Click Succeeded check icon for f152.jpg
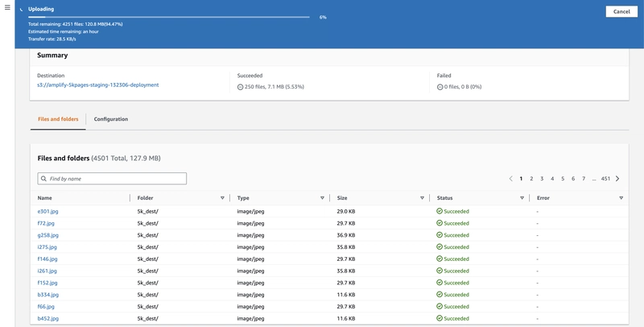 tap(440, 283)
